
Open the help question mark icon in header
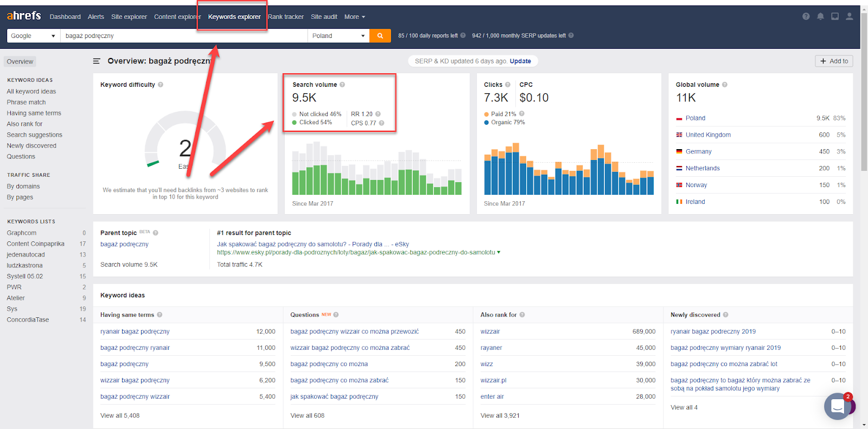806,16
